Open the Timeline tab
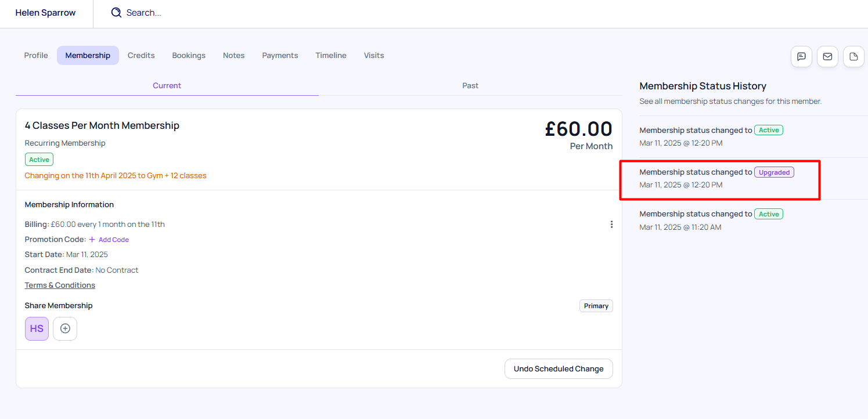 click(x=331, y=55)
